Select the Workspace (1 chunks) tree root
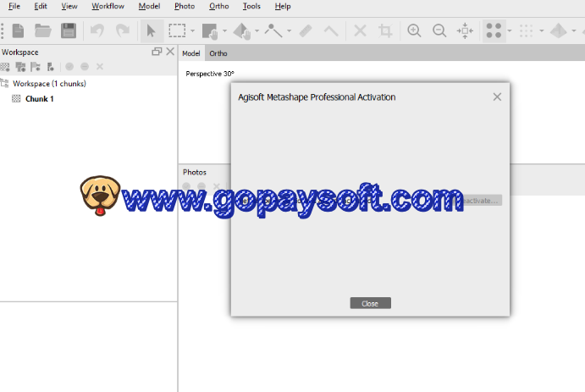 49,84
